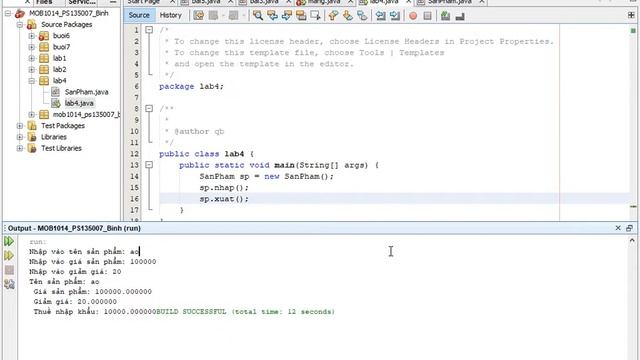Click the buoi6 package icon

pyautogui.click(x=44, y=36)
